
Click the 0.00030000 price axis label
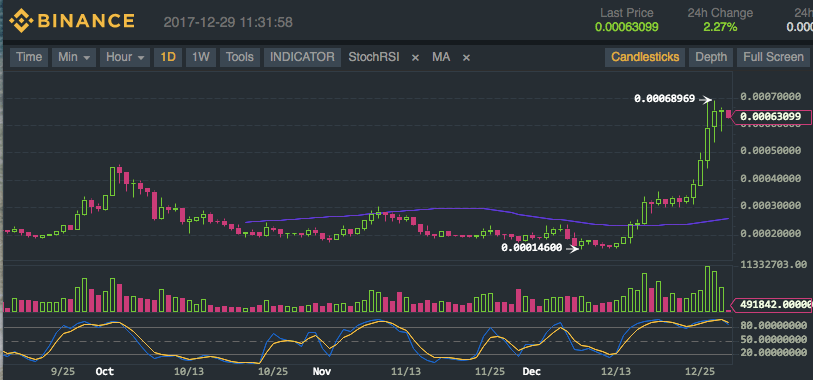[772, 206]
